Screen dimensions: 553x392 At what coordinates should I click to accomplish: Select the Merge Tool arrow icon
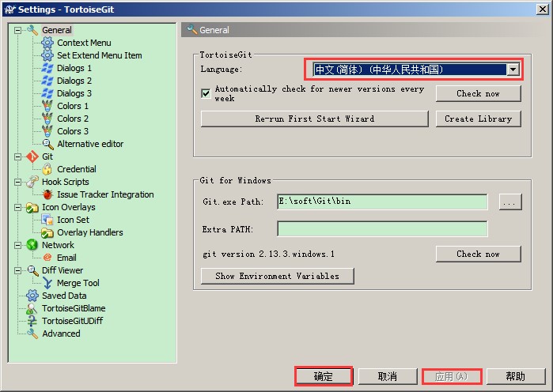[47, 283]
